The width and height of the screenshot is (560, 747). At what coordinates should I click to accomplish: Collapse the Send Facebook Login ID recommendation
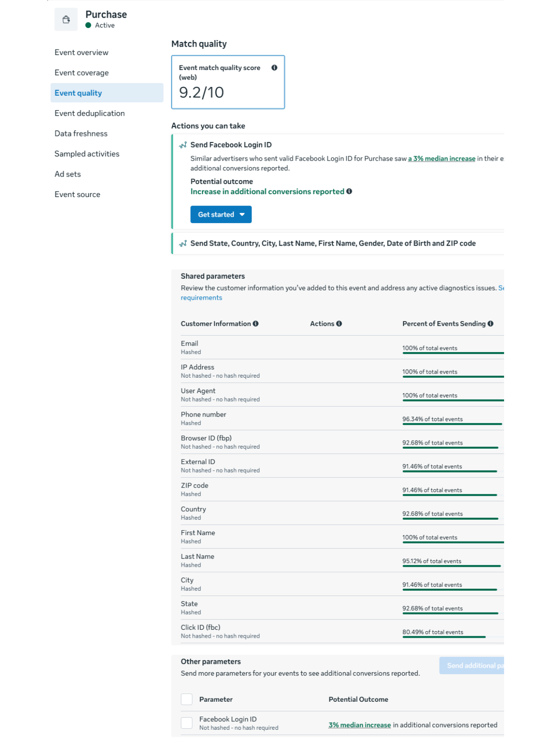[x=231, y=145]
